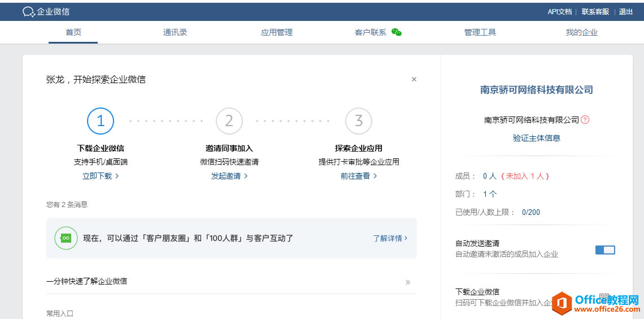Switch to 应用管理 tab

277,32
